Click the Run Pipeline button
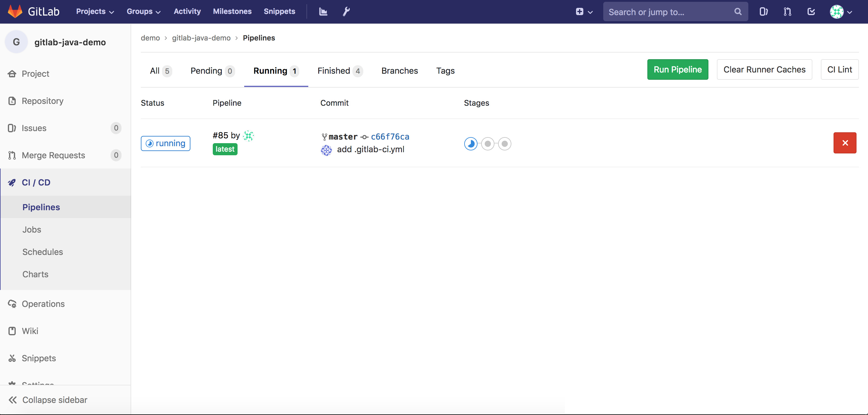This screenshot has height=415, width=868. (678, 69)
